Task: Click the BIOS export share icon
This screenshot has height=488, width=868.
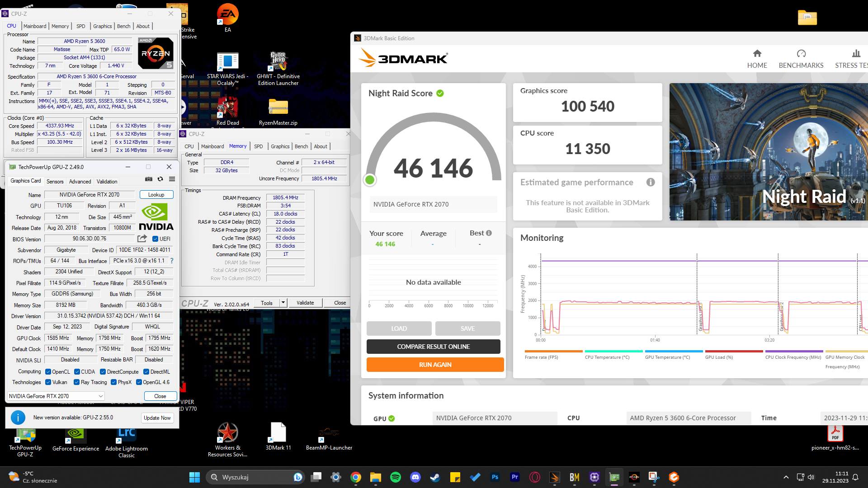Action: click(142, 239)
